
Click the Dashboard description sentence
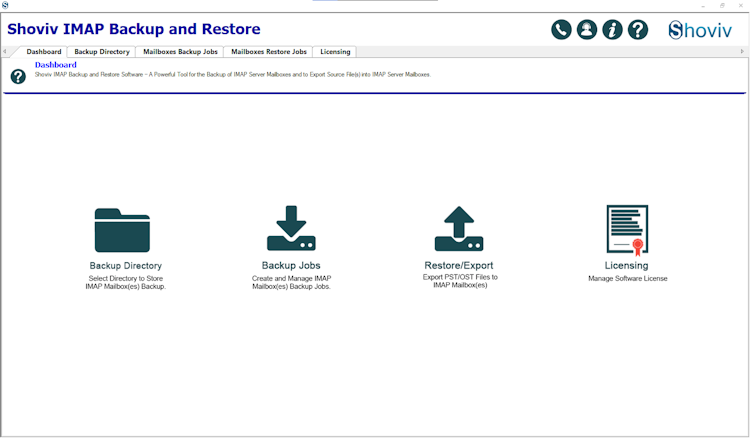[232, 75]
